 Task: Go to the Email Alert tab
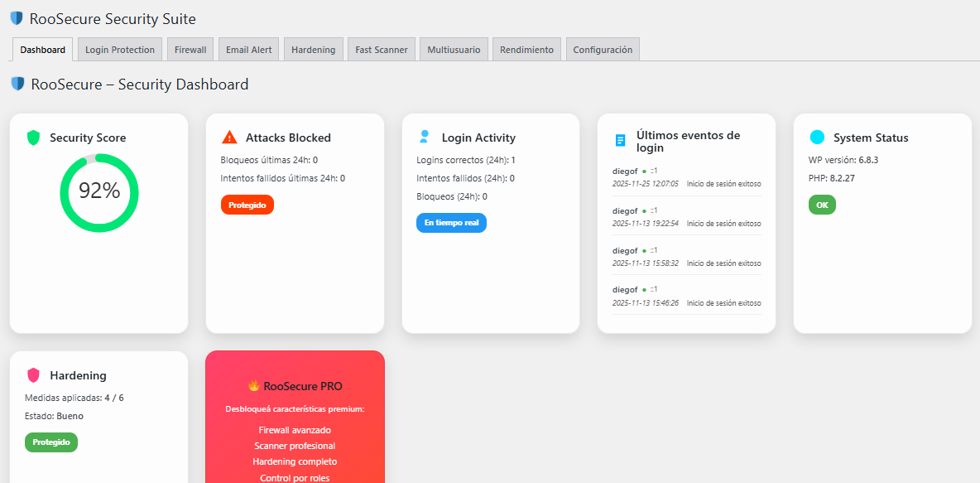[x=249, y=50]
